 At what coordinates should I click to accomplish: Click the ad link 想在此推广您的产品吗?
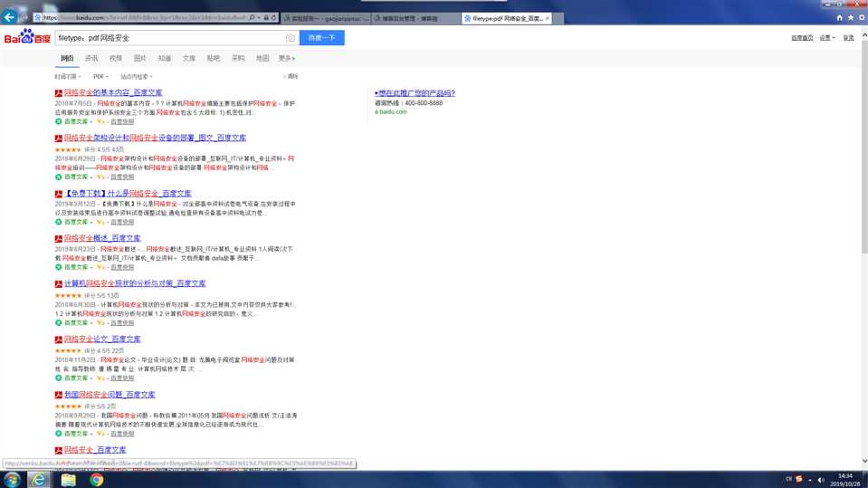pyautogui.click(x=415, y=93)
